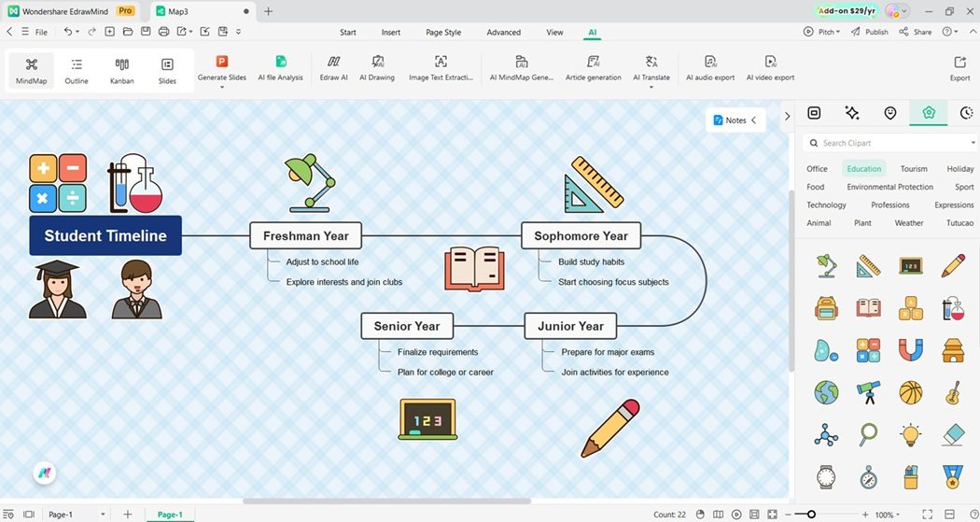This screenshot has height=522, width=980.
Task: Click zoom in plus button
Action: [865, 515]
